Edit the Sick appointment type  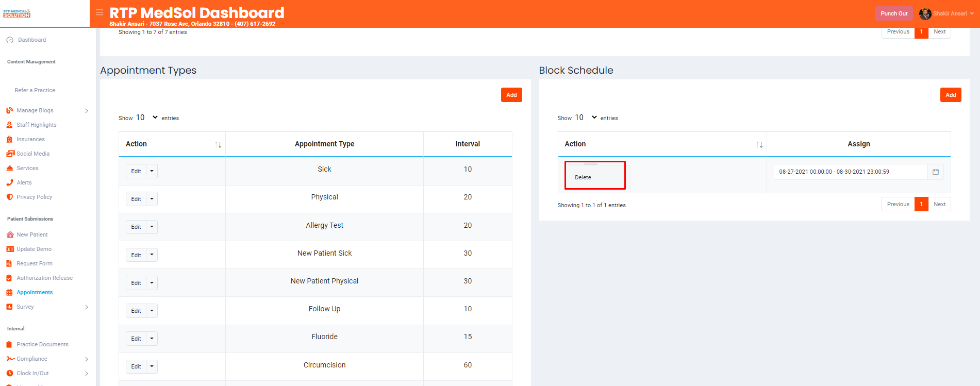pyautogui.click(x=136, y=171)
